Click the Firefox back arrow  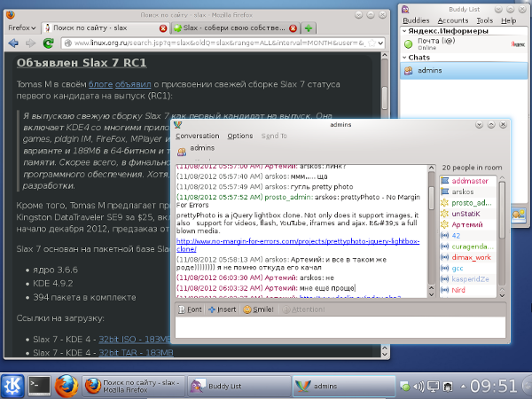click(x=13, y=43)
